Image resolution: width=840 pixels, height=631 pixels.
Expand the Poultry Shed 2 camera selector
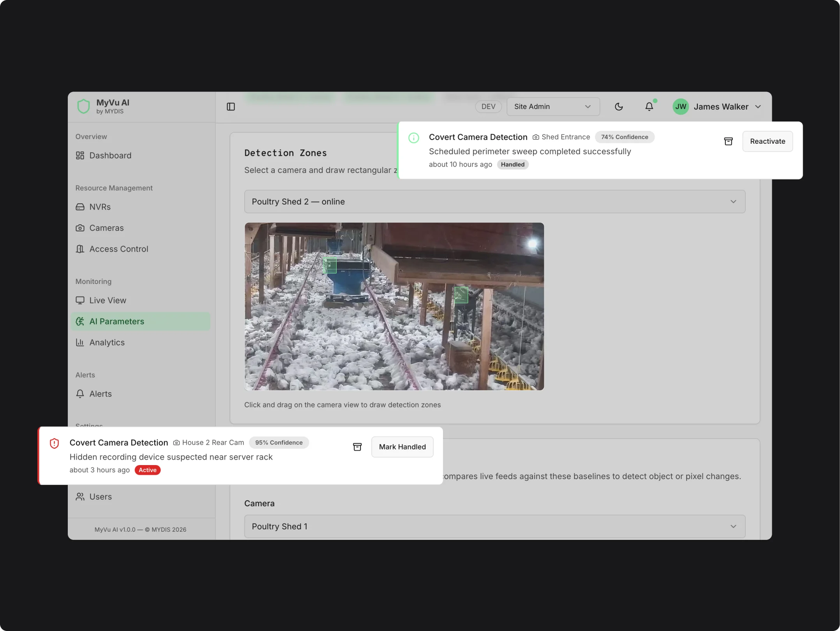click(x=494, y=201)
